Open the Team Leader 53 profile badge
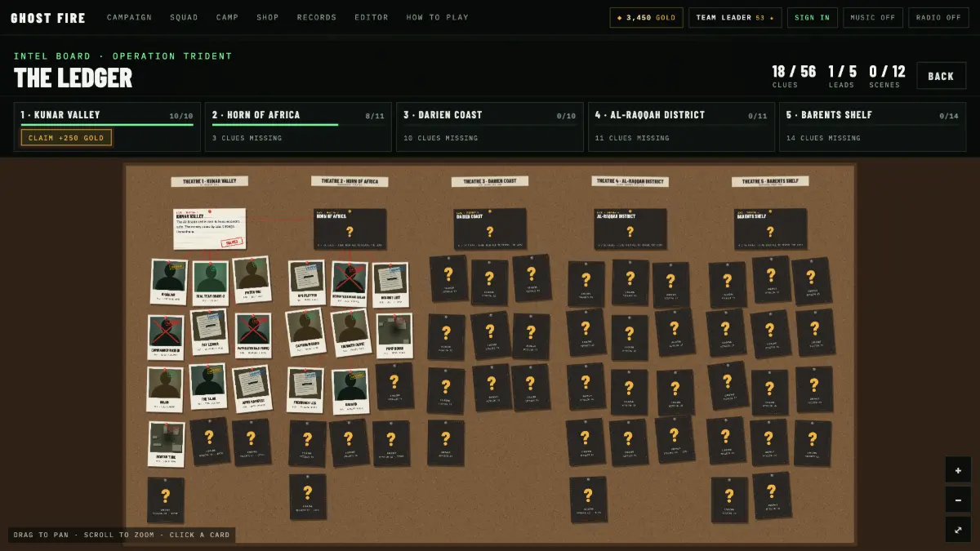This screenshot has width=980, height=551. pyautogui.click(x=735, y=17)
